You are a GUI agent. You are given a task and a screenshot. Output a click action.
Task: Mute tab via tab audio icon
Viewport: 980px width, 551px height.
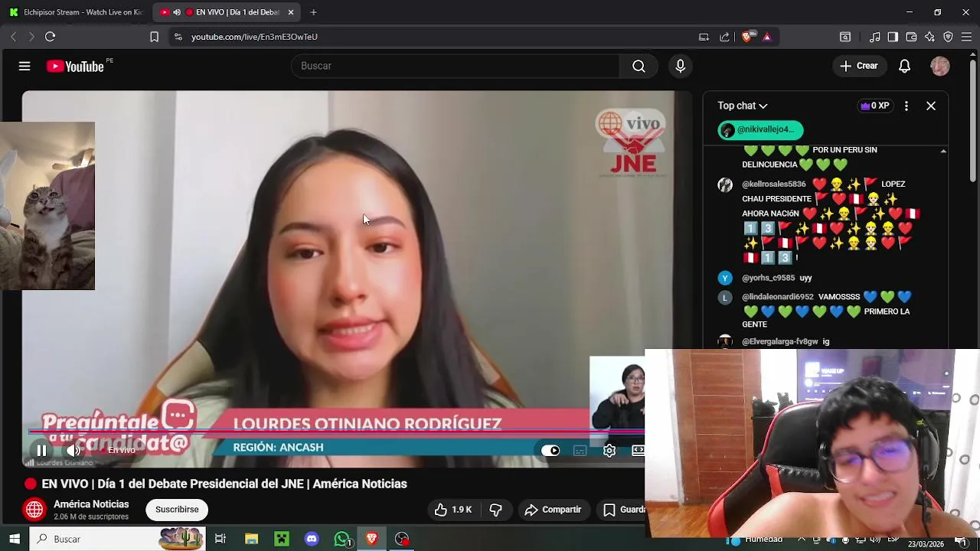click(x=177, y=12)
